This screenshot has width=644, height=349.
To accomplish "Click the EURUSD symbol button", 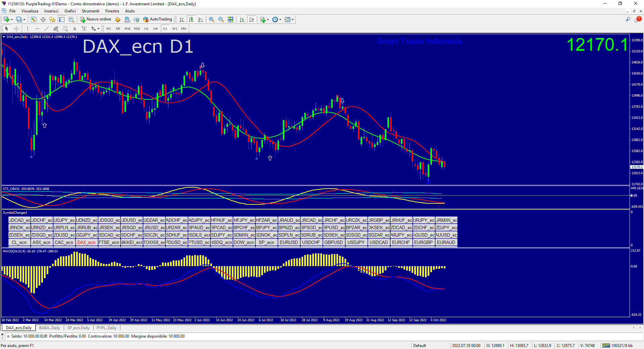I will [289, 242].
